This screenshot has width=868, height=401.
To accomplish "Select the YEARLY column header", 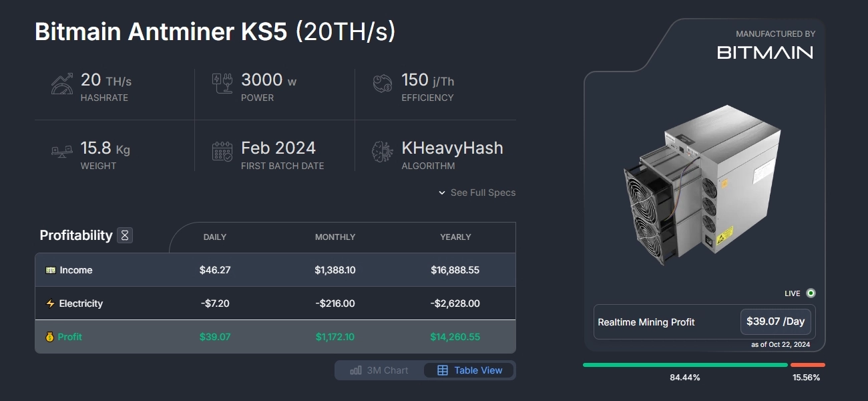I will coord(456,237).
